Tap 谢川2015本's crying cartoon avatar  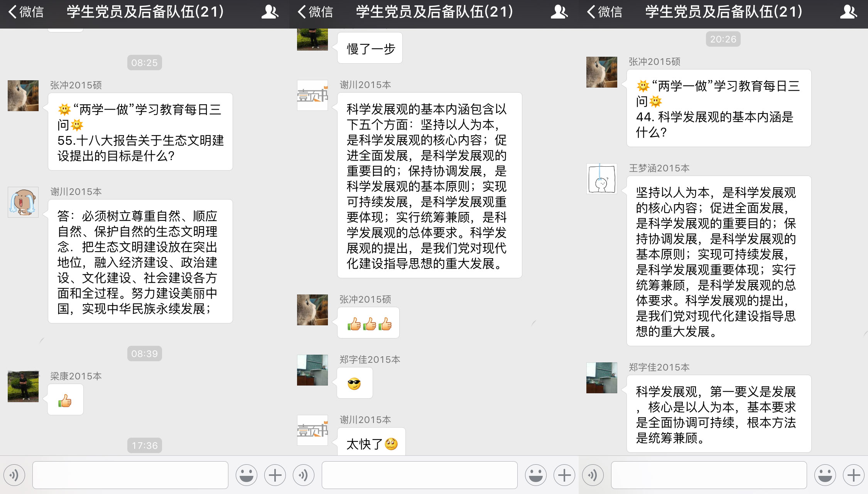pos(23,202)
